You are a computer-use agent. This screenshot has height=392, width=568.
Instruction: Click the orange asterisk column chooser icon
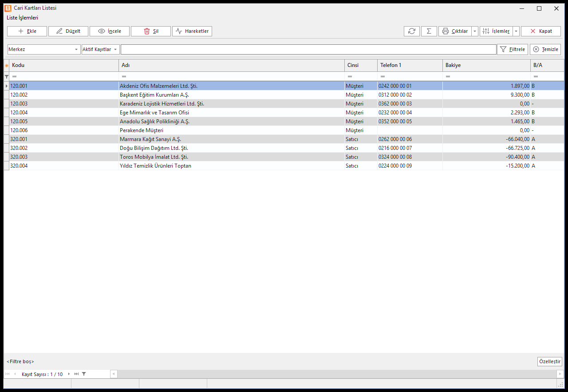(x=7, y=66)
